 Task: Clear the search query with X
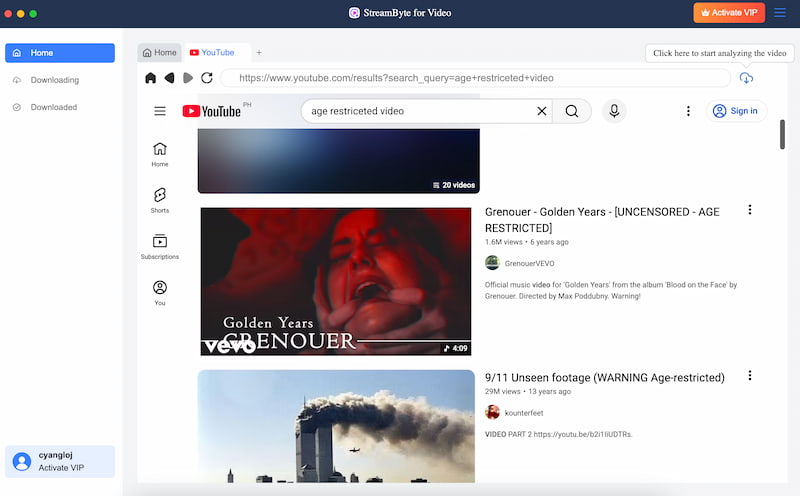click(x=542, y=111)
